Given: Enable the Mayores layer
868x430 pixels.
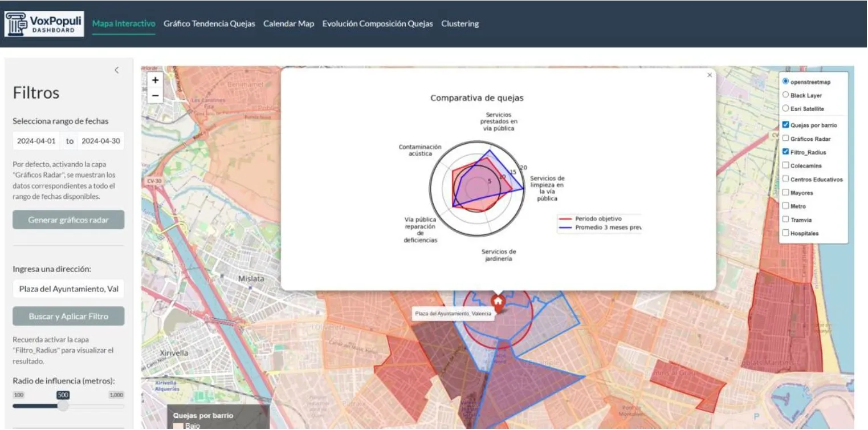Looking at the screenshot, I should point(786,193).
